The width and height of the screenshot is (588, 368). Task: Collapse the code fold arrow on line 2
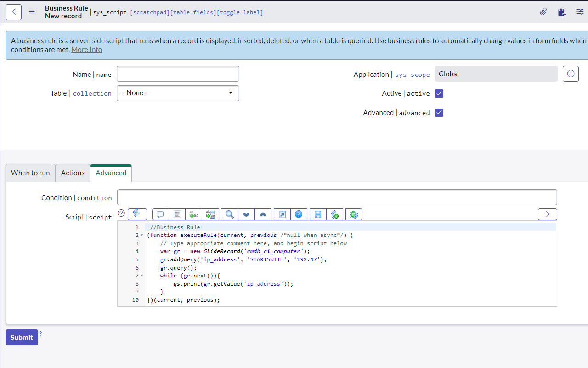[x=142, y=235]
